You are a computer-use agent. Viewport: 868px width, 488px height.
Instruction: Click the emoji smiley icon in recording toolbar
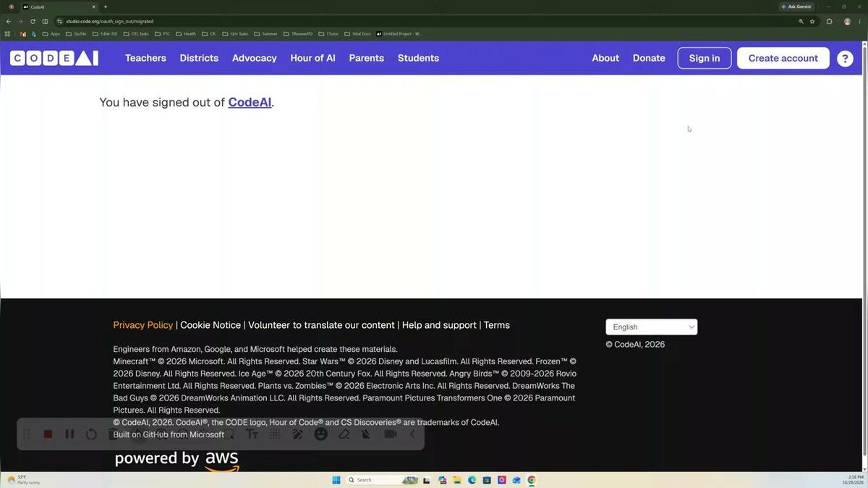pos(321,434)
